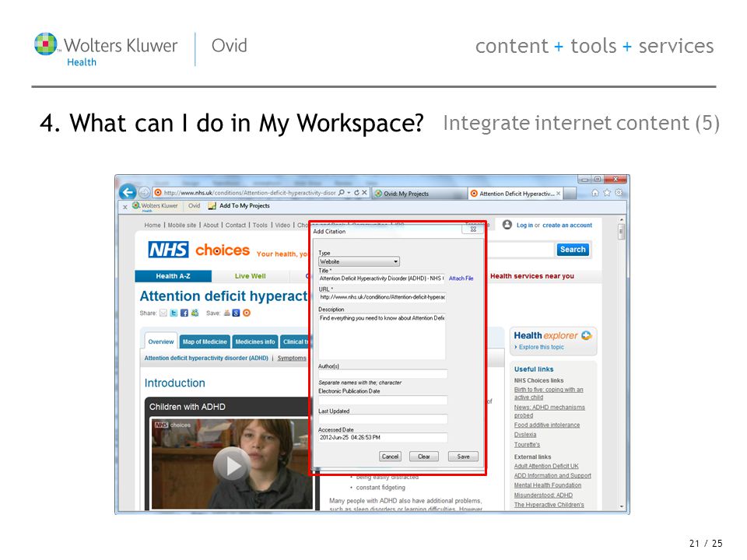
Task: Click the user account avatar icon
Action: (x=507, y=225)
